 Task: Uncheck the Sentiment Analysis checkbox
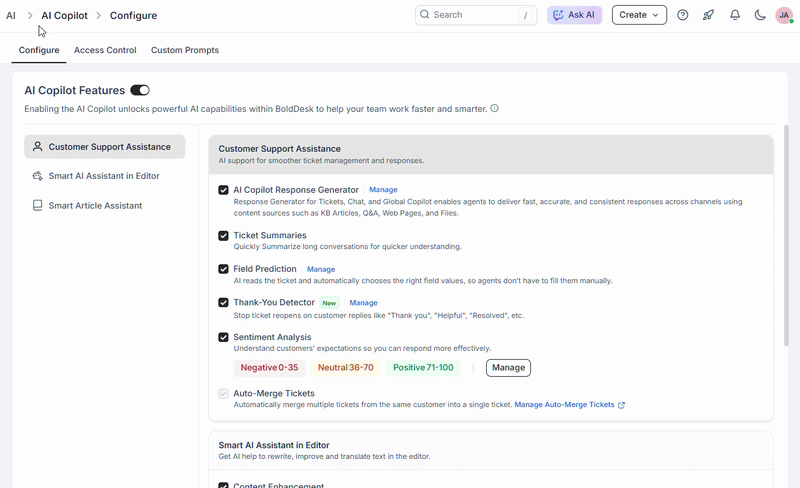click(x=223, y=337)
